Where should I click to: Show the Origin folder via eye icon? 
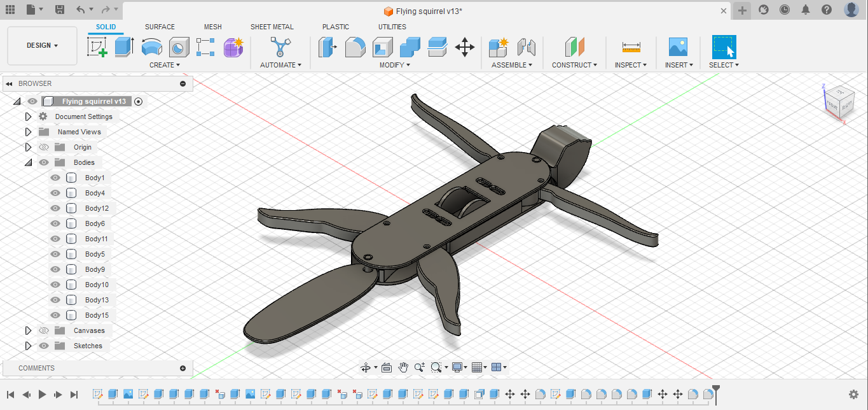[44, 147]
